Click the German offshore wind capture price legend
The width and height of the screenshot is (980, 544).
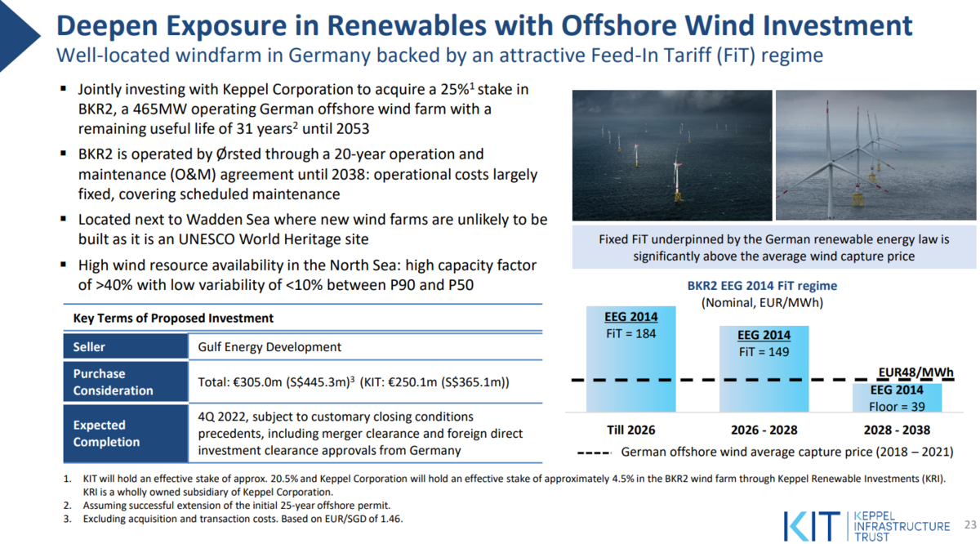[x=765, y=452]
